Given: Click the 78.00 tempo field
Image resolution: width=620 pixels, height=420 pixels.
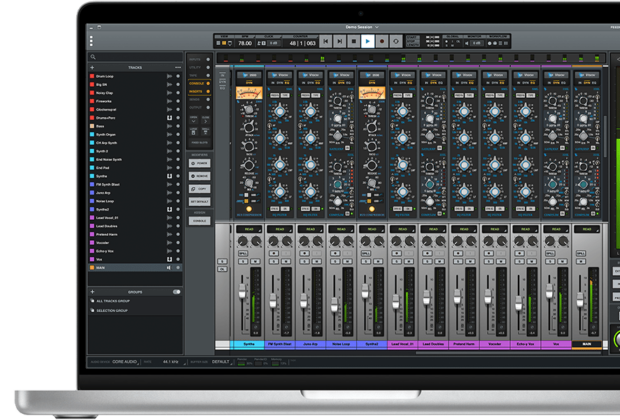Looking at the screenshot, I should (x=245, y=43).
